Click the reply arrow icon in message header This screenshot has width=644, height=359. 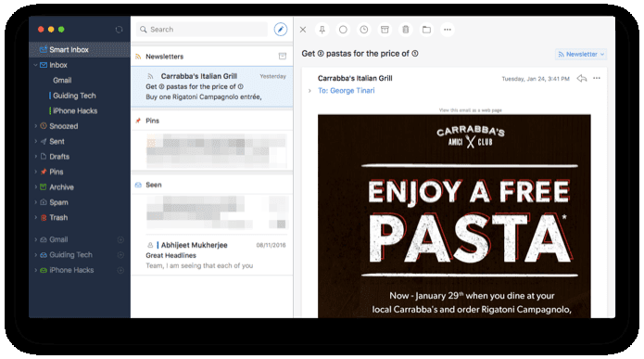click(582, 78)
